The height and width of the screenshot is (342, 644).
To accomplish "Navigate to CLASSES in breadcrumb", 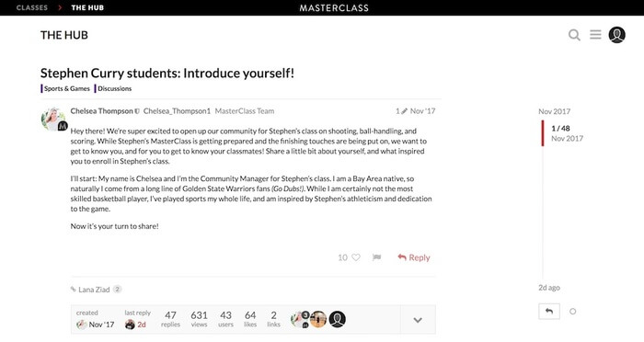I will pyautogui.click(x=32, y=7).
